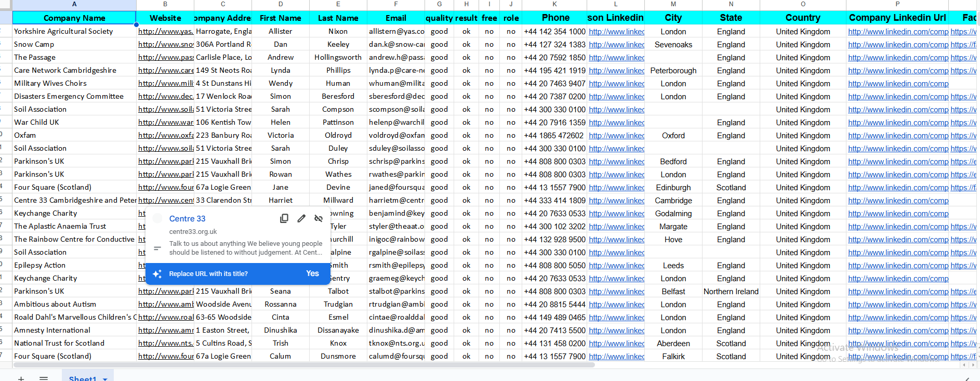Image resolution: width=980 pixels, height=381 pixels.
Task: Open the Sheet1 tab dropdown arrow
Action: point(105,378)
